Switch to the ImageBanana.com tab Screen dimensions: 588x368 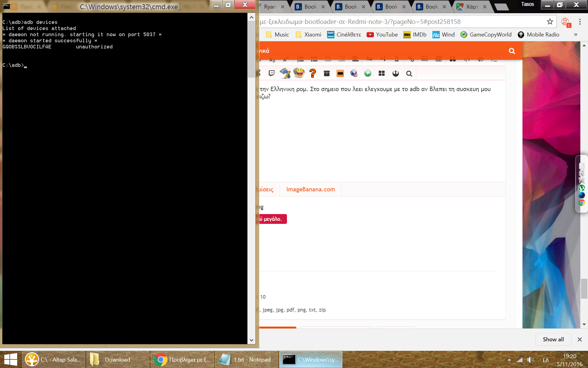click(311, 189)
